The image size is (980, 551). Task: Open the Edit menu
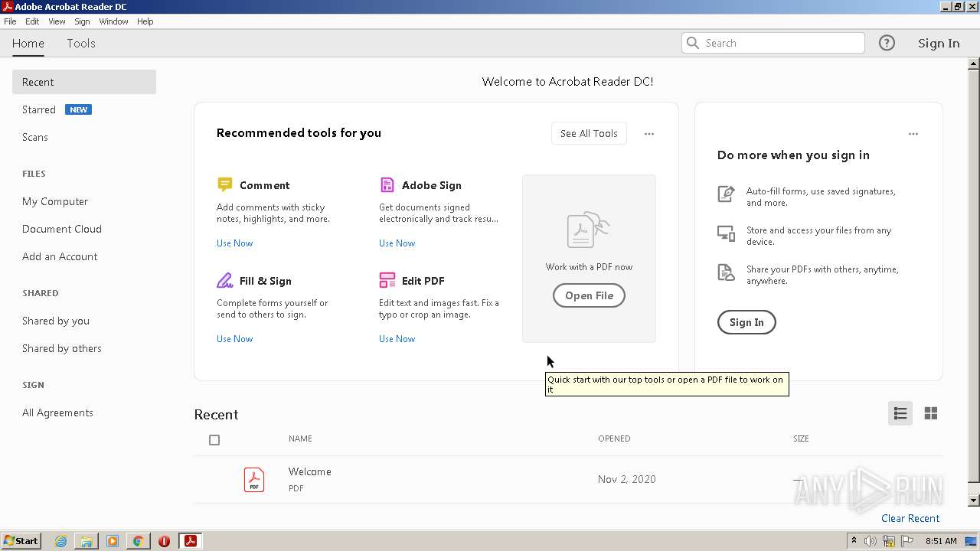(x=32, y=21)
